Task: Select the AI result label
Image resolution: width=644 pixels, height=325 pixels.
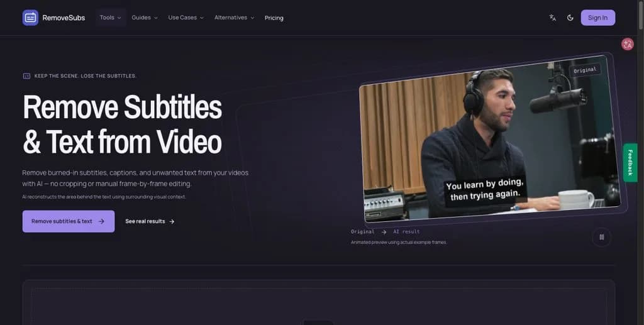Action: click(406, 232)
